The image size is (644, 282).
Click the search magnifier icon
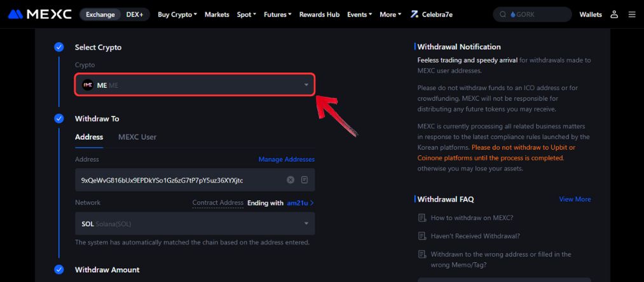point(502,15)
